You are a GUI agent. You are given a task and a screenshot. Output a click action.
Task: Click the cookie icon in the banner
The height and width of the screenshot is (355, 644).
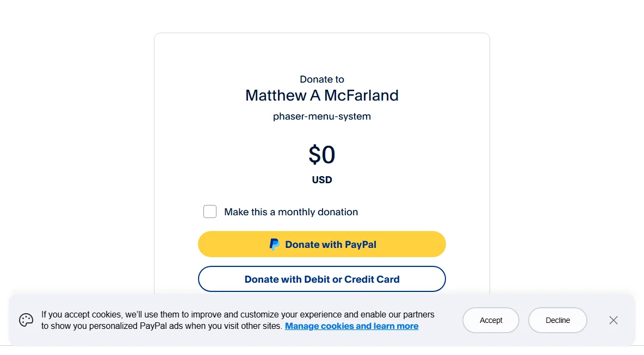coord(26,320)
